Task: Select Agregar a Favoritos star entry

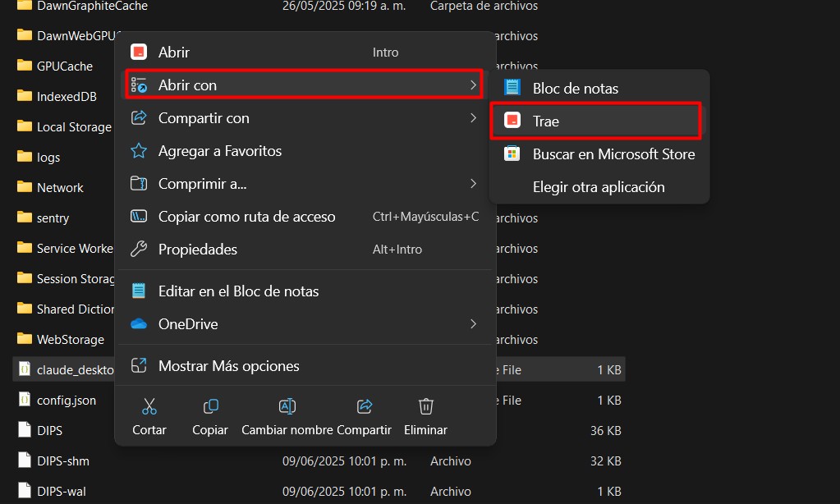Action: [x=219, y=151]
